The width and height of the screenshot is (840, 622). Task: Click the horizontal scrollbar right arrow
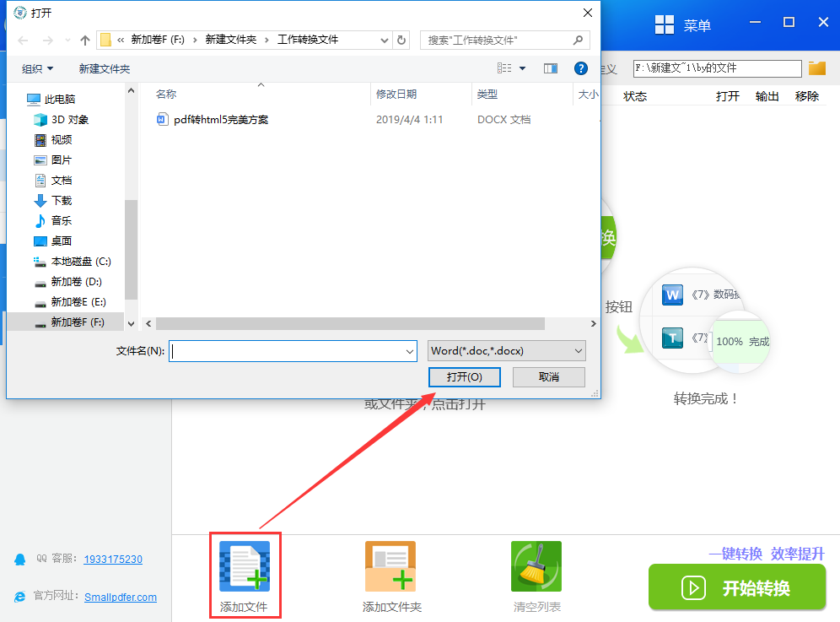593,324
